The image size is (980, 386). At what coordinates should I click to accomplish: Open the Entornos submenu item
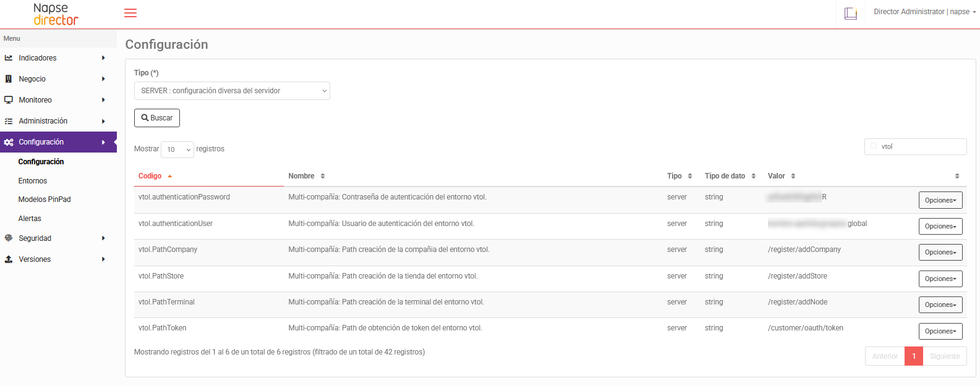[33, 181]
